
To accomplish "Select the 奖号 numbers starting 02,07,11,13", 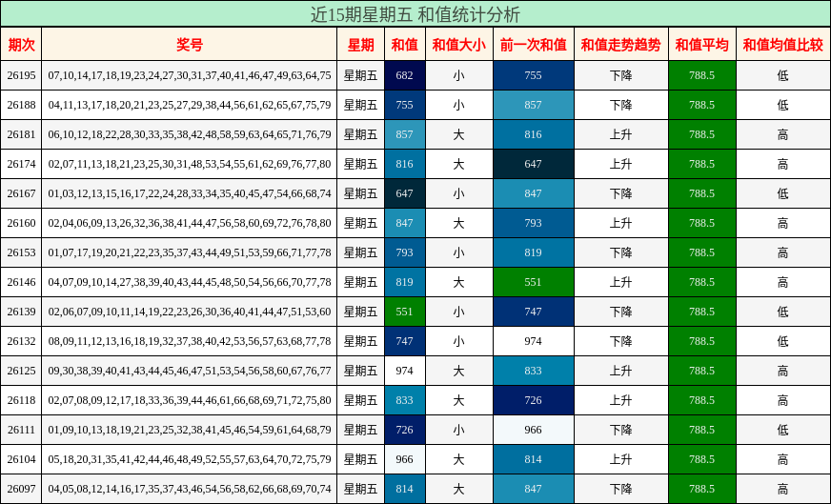I will 190,164.
